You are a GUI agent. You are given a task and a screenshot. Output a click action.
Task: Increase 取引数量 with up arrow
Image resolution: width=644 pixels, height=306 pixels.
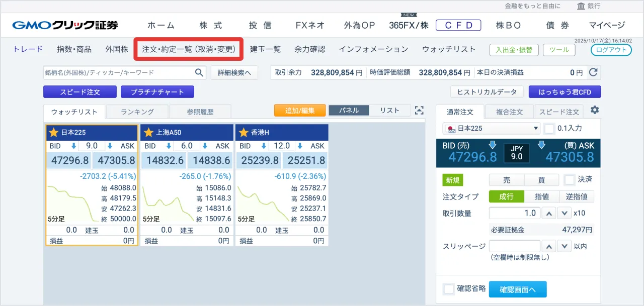pos(550,214)
